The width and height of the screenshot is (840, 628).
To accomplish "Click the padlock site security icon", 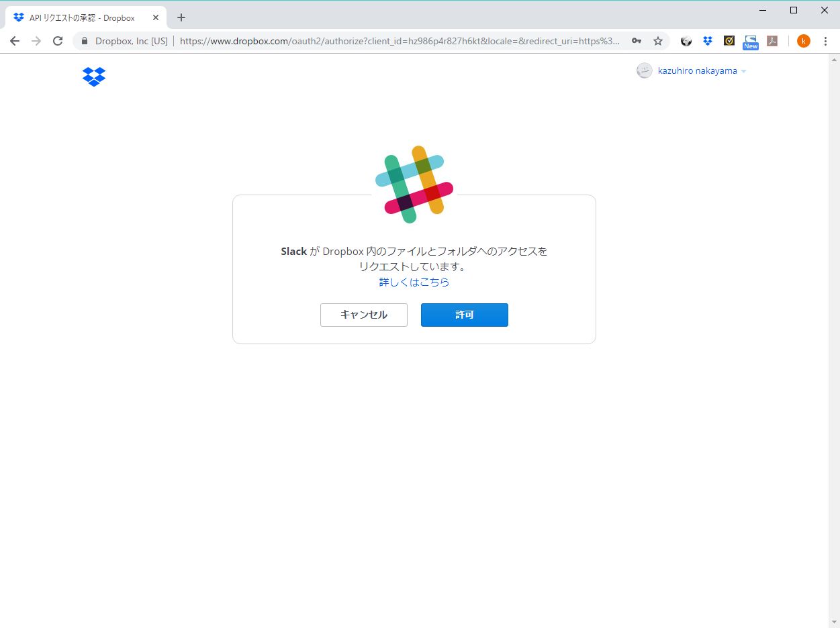I will 84,41.
